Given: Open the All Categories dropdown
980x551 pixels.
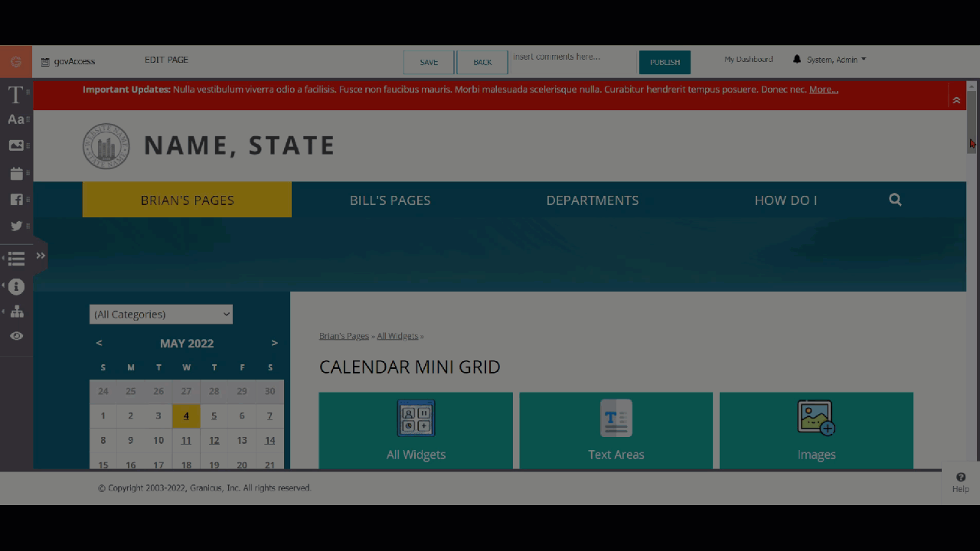Looking at the screenshot, I should 161,314.
